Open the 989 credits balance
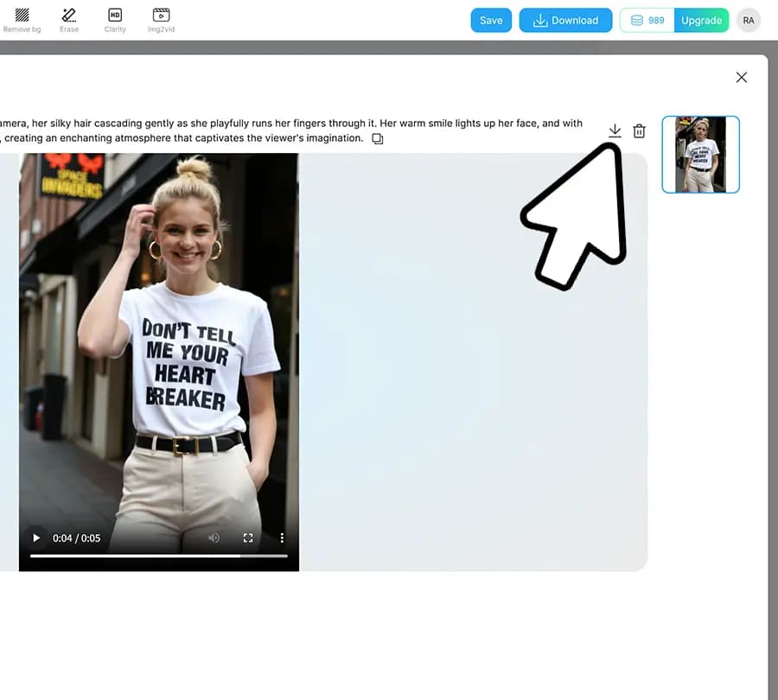 point(647,21)
